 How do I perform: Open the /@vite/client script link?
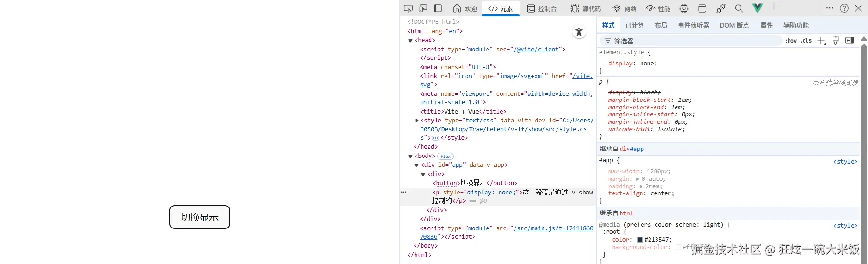pos(536,49)
